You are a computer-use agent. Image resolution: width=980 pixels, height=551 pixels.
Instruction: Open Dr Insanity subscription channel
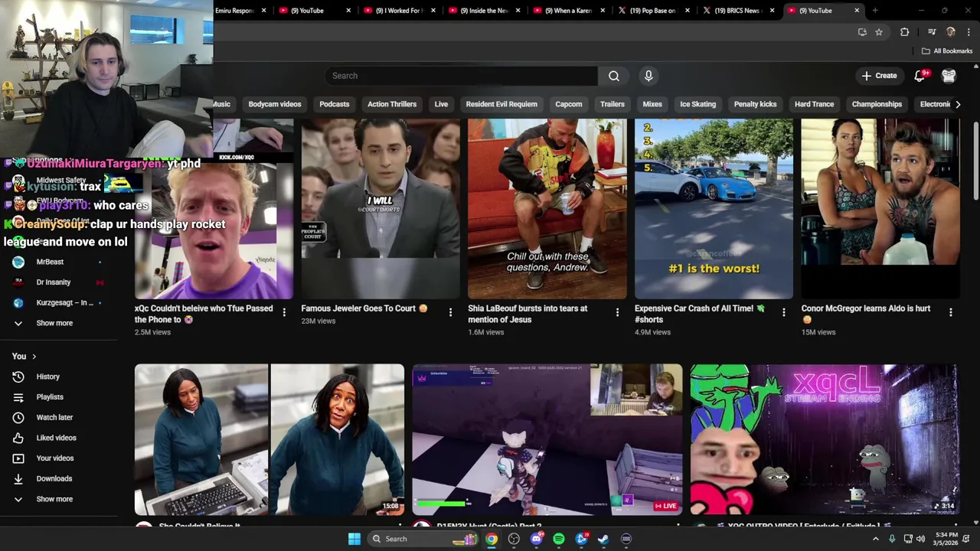point(54,282)
